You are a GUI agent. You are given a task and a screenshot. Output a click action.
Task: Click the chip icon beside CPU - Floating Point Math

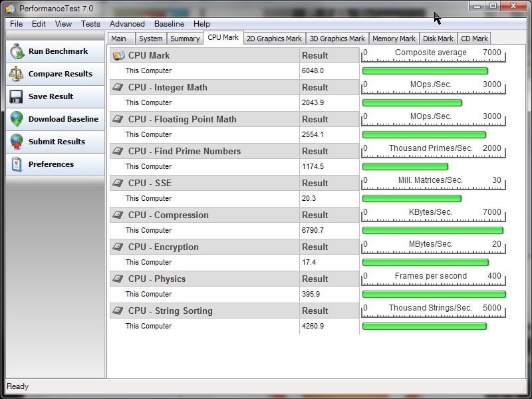(118, 119)
